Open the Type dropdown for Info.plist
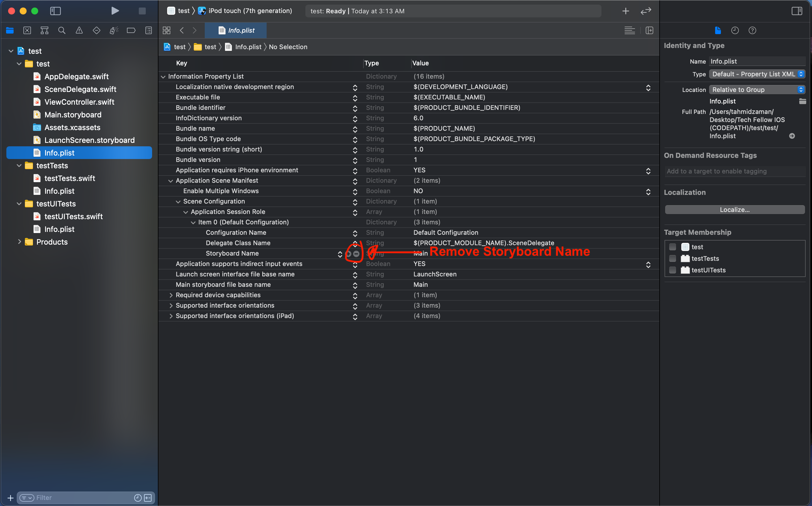The height and width of the screenshot is (506, 812). tap(758, 73)
